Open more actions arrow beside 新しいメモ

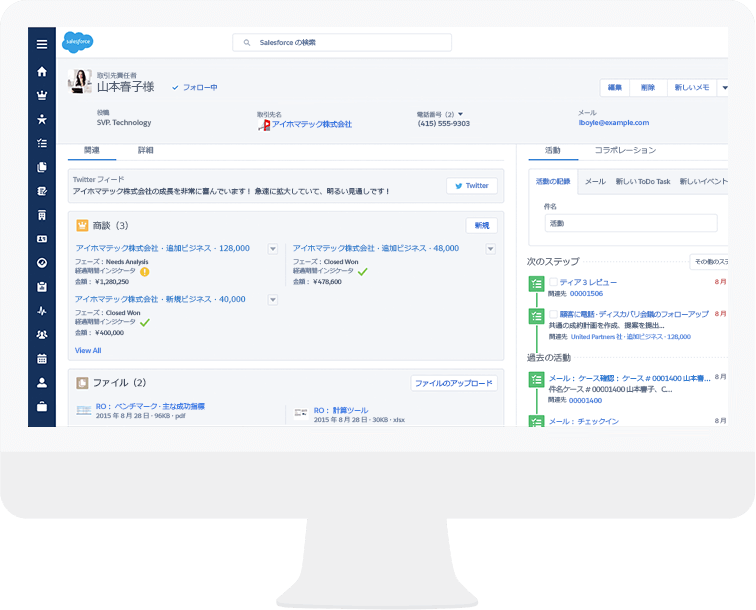click(x=723, y=88)
